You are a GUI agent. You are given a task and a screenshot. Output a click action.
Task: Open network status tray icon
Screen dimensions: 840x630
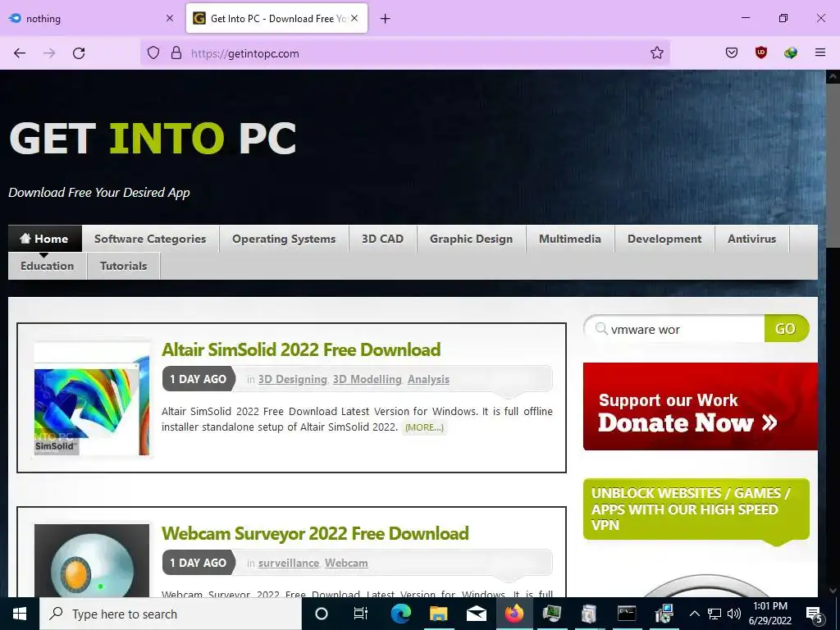point(714,614)
